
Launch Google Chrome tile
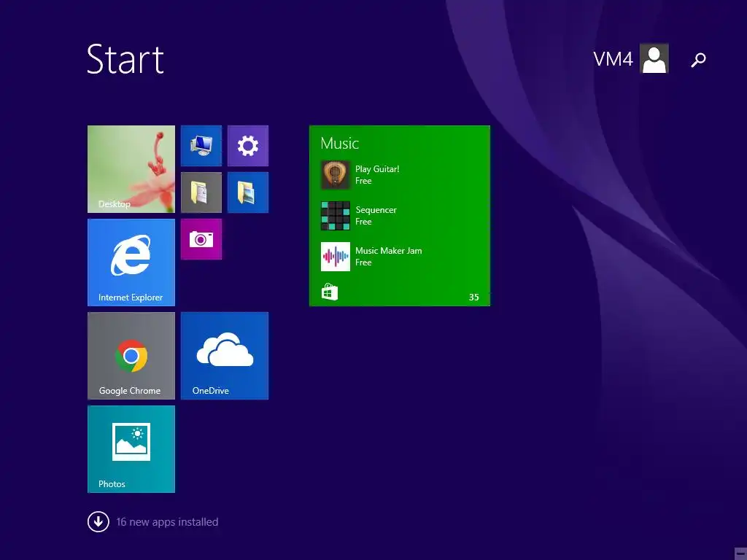[131, 356]
